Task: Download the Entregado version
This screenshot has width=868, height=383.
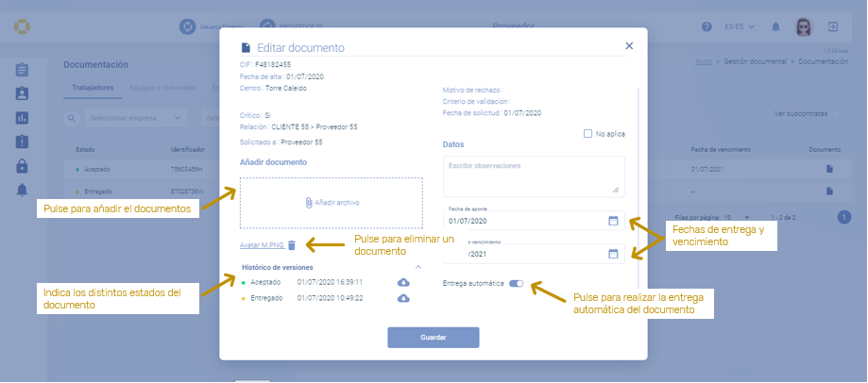Action: pos(404,298)
